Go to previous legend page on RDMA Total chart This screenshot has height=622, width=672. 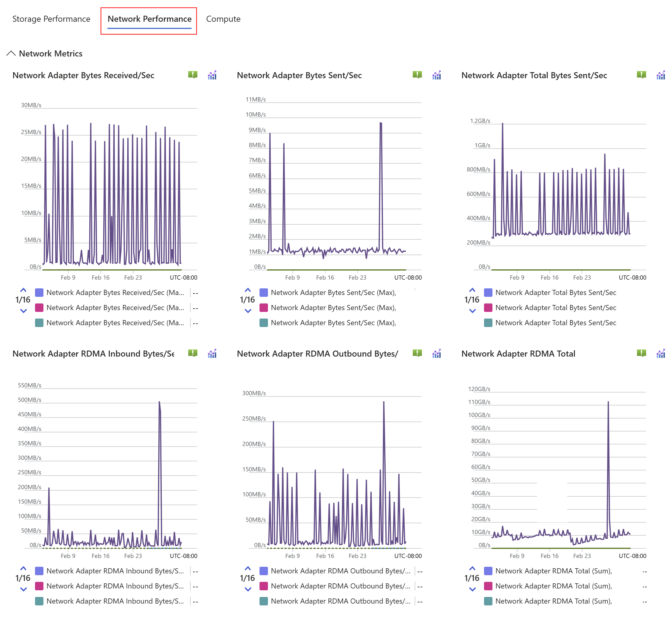(472, 569)
